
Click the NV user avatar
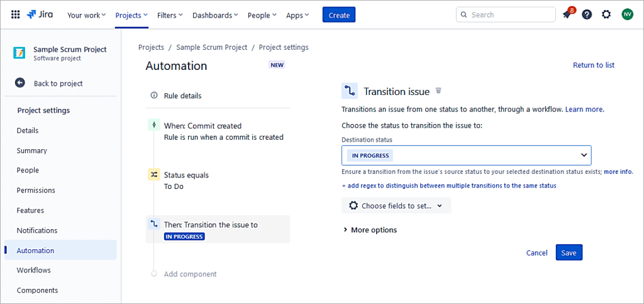click(627, 14)
